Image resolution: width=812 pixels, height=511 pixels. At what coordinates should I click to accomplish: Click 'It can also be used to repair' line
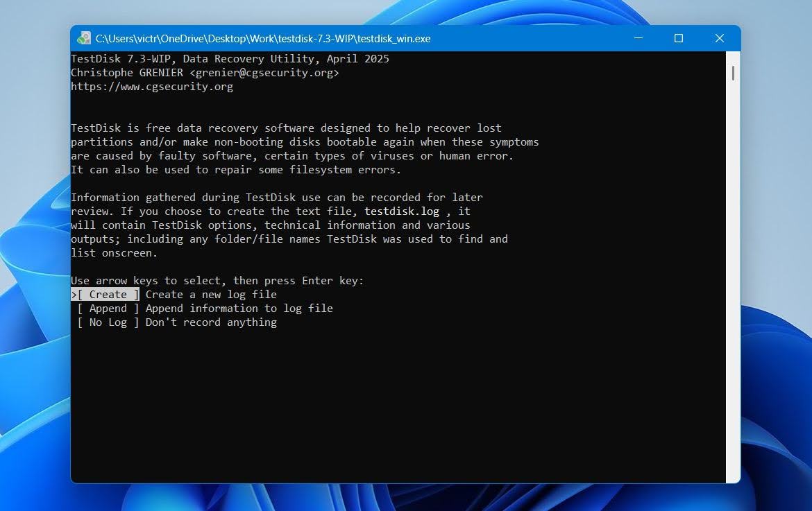[x=236, y=170]
